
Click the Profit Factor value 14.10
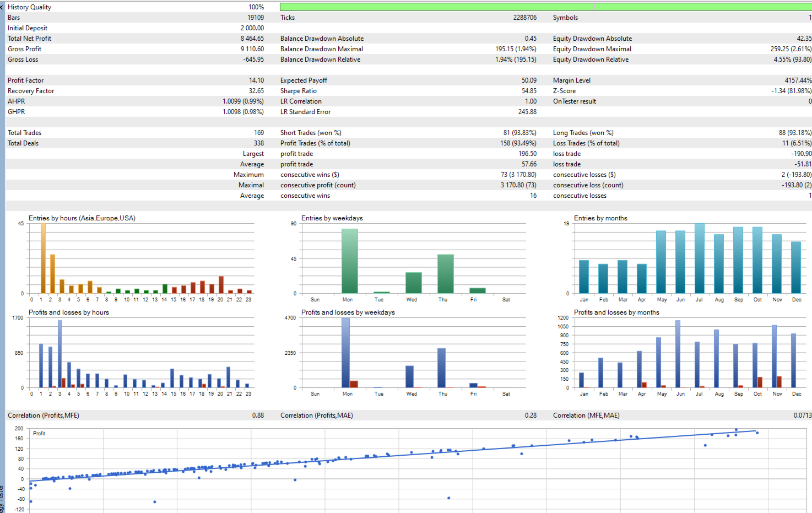click(257, 80)
